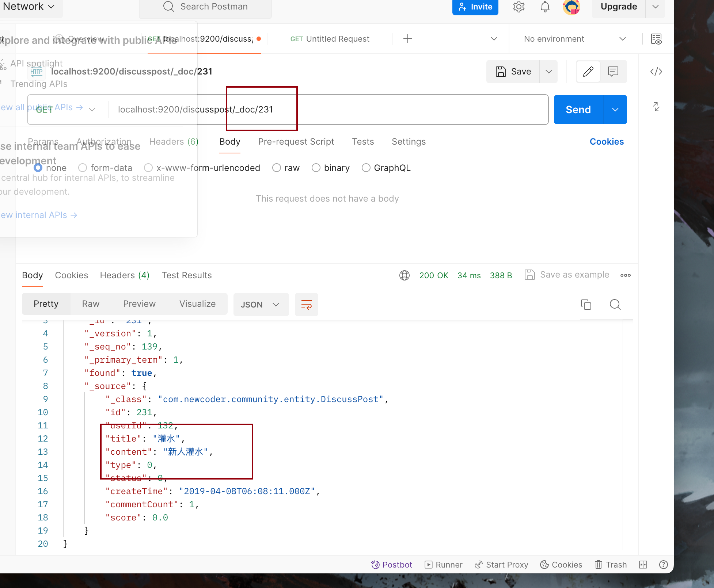The image size is (714, 588).
Task: Toggle the two-pane layout icon
Action: [643, 565]
